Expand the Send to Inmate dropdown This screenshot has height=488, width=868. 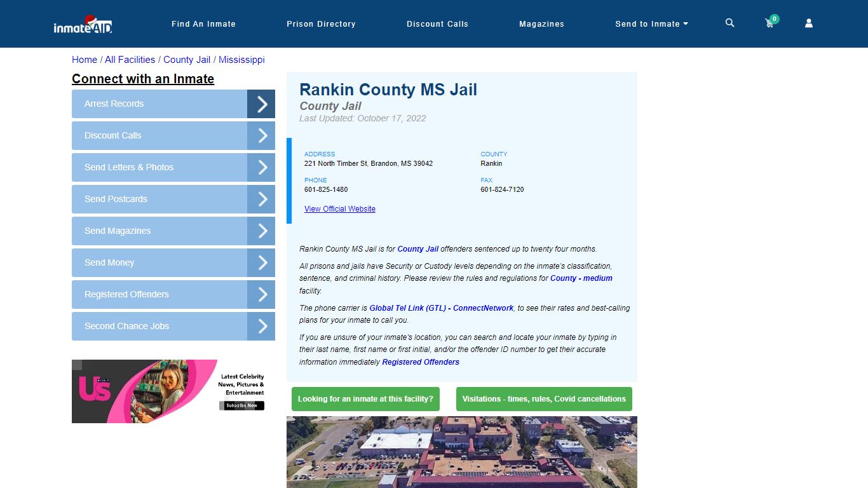[x=651, y=24]
